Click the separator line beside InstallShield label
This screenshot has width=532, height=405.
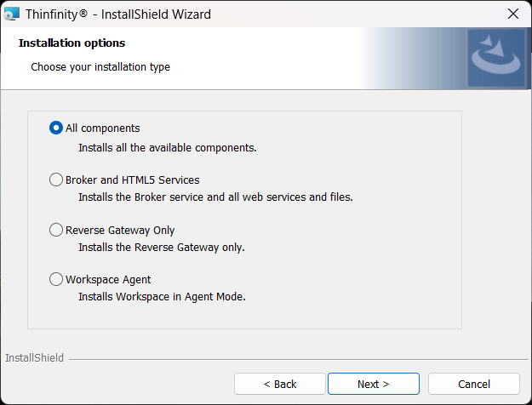tap(299, 359)
